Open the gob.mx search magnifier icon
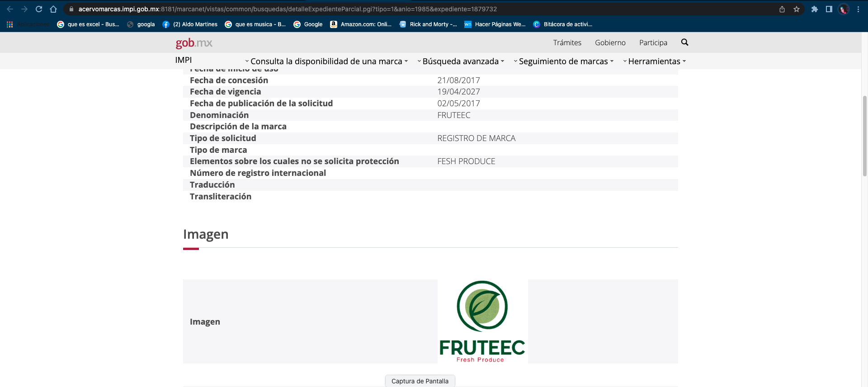868x387 pixels. pos(684,42)
